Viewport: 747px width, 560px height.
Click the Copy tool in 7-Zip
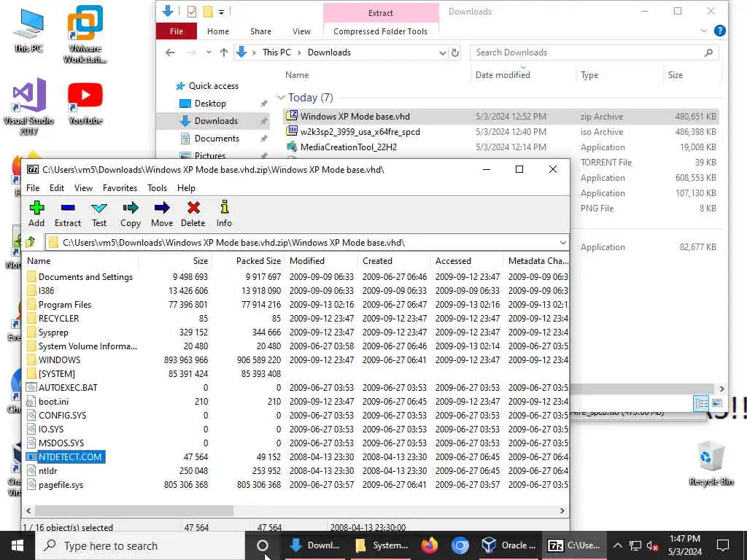click(130, 214)
